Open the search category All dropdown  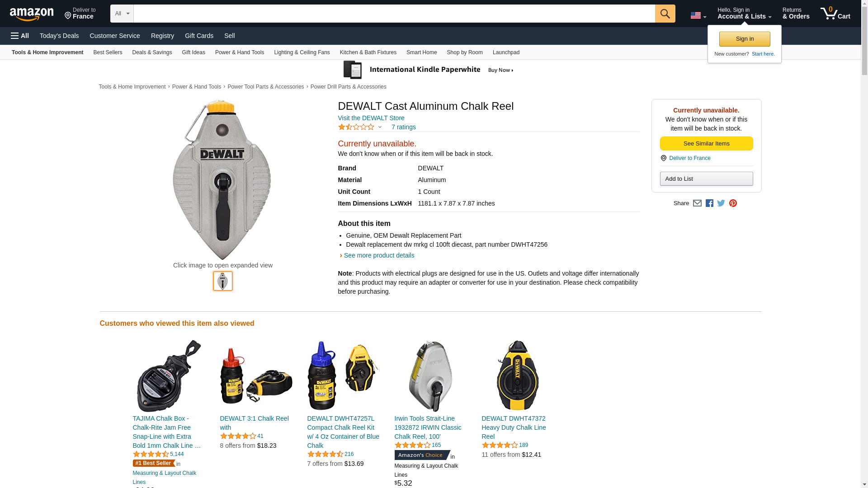pyautogui.click(x=122, y=14)
